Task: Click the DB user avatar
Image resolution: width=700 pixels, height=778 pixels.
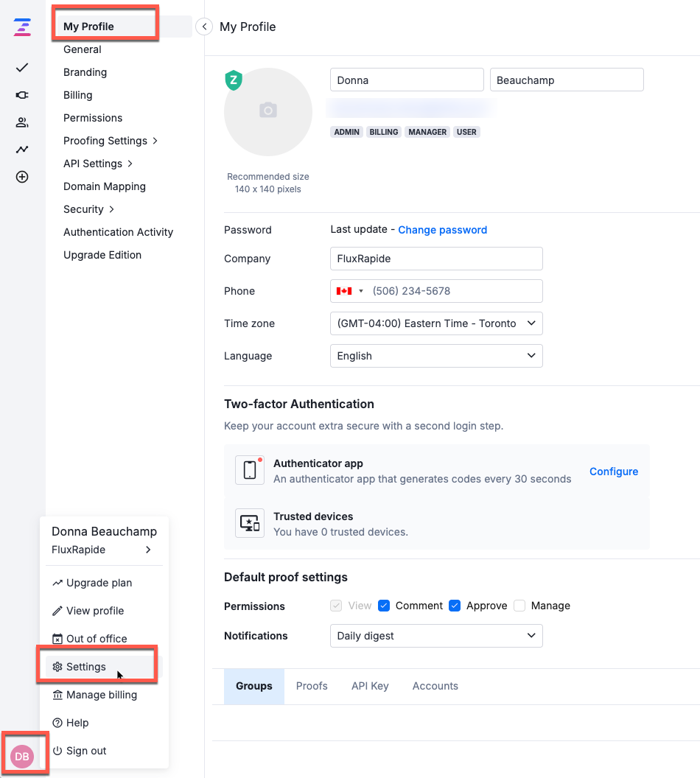Action: 22,756
